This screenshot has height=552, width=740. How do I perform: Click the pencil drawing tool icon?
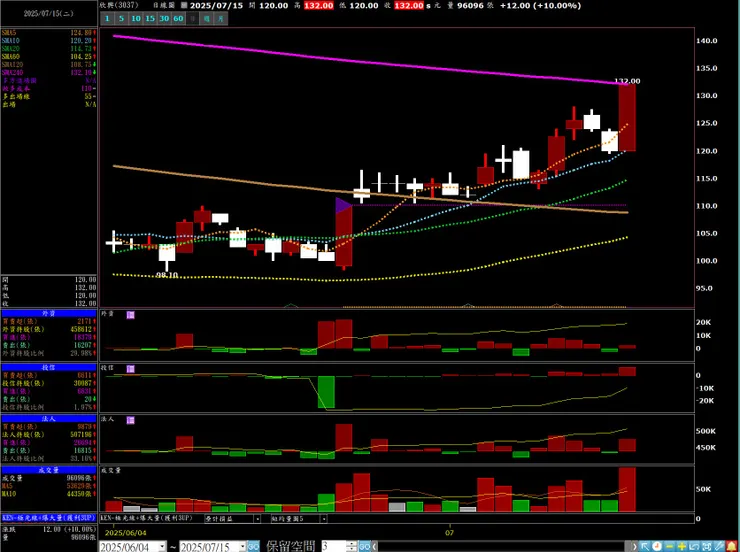point(719,546)
